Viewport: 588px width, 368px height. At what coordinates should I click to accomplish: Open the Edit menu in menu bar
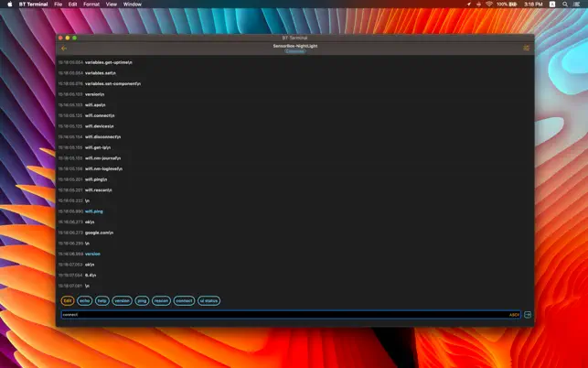(73, 5)
